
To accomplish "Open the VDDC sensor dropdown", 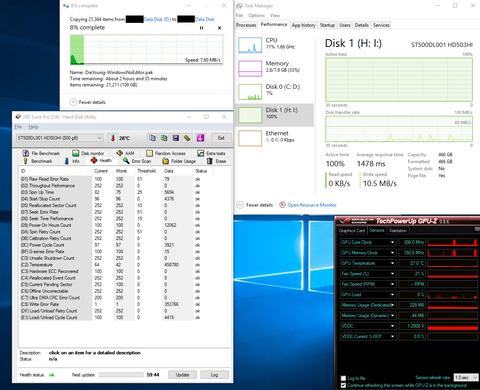I will pyautogui.click(x=392, y=326).
